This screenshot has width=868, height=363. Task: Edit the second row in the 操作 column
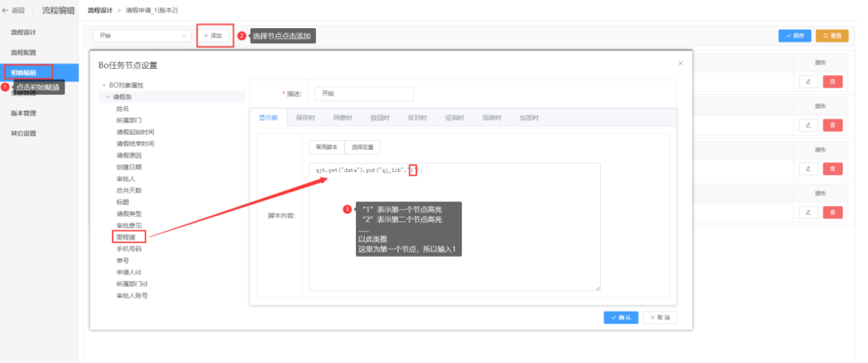(808, 125)
